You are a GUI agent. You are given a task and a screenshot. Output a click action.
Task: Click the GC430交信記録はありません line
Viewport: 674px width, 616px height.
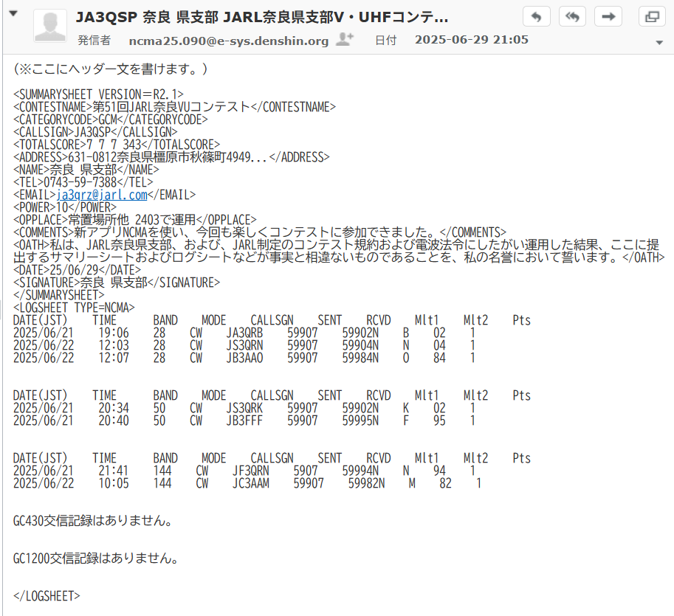coord(93,521)
